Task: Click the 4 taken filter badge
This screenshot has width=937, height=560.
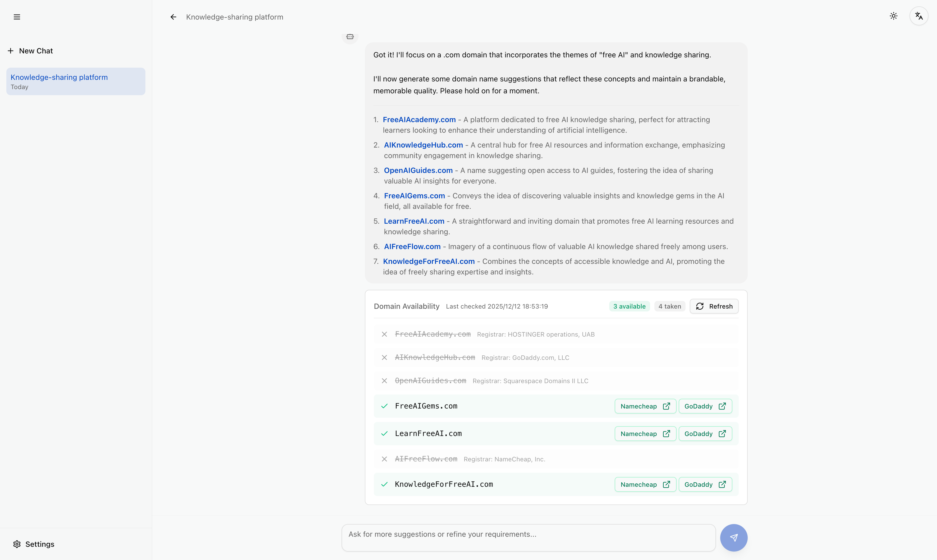Action: pyautogui.click(x=669, y=306)
